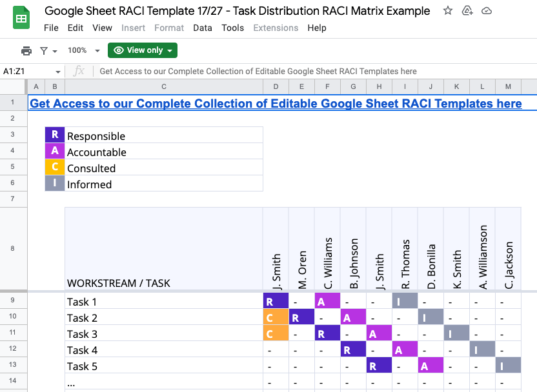Image resolution: width=537 pixels, height=392 pixels.
Task: Open the File menu
Action: coord(51,28)
